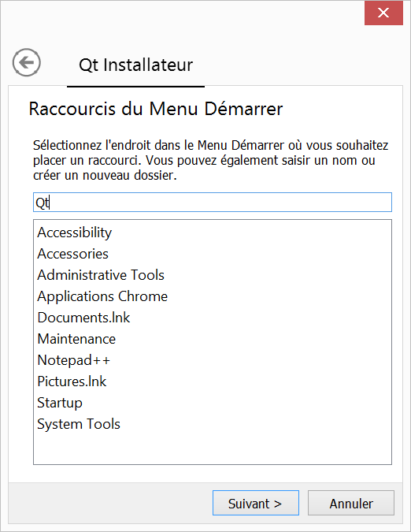
Task: Choose Administrative Tools folder
Action: [x=101, y=275]
